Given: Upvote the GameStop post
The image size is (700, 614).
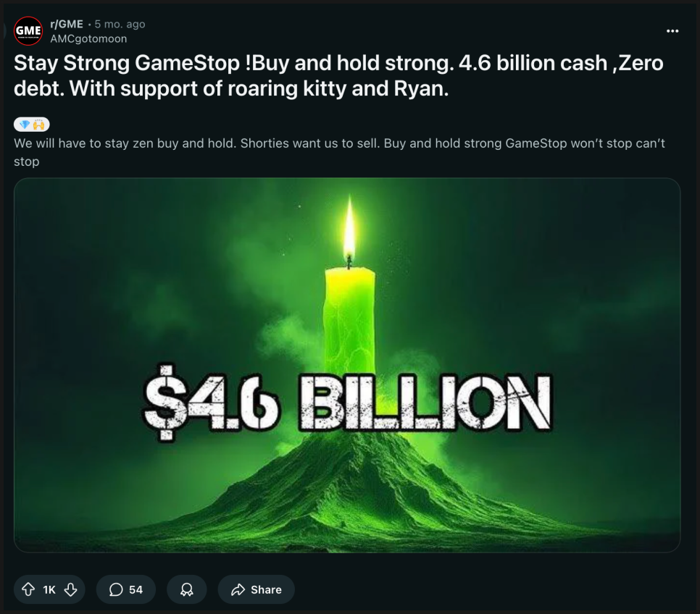Looking at the screenshot, I should click(x=28, y=589).
